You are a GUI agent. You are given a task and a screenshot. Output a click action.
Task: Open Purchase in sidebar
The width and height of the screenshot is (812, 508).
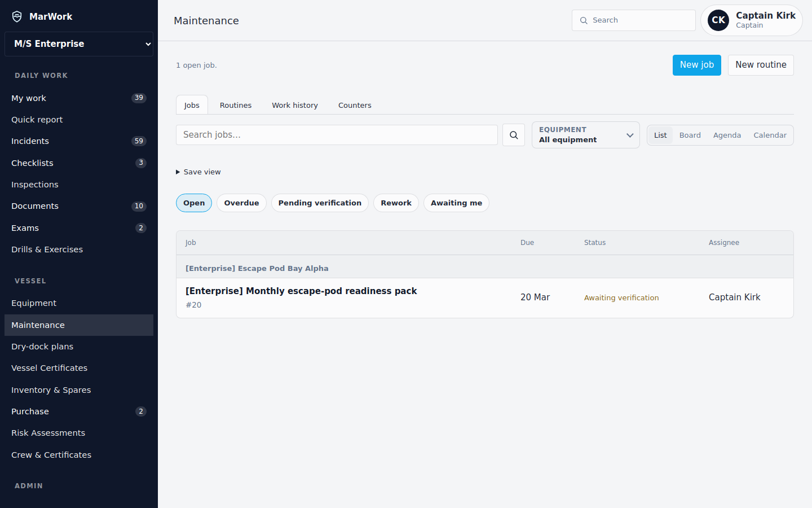tap(79, 411)
